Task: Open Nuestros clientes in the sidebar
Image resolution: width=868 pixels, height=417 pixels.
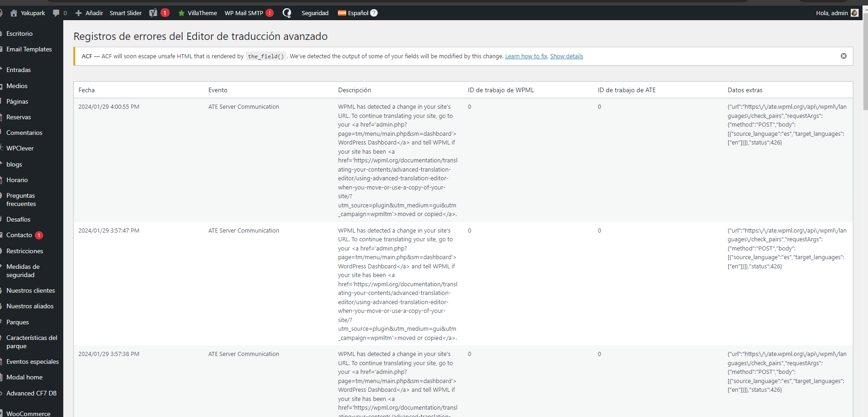Action: [x=32, y=290]
